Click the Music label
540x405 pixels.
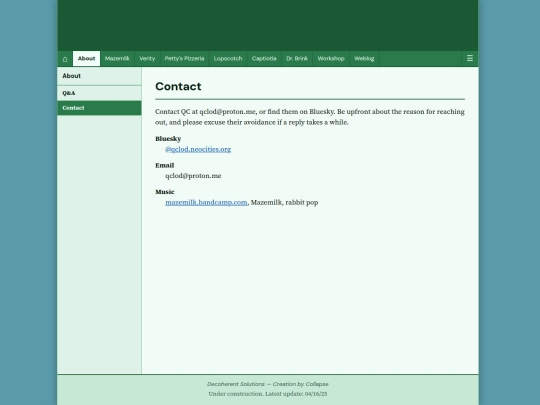click(165, 192)
